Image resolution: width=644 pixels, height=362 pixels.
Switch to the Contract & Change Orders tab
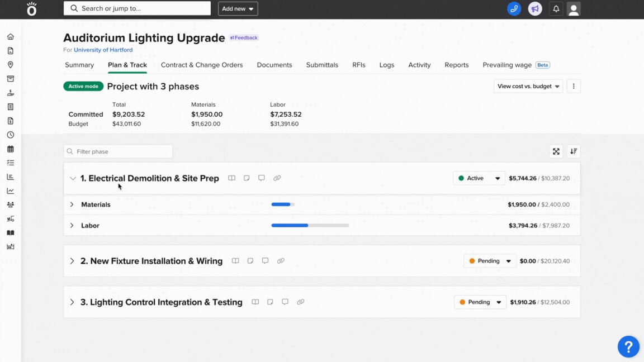tap(202, 65)
